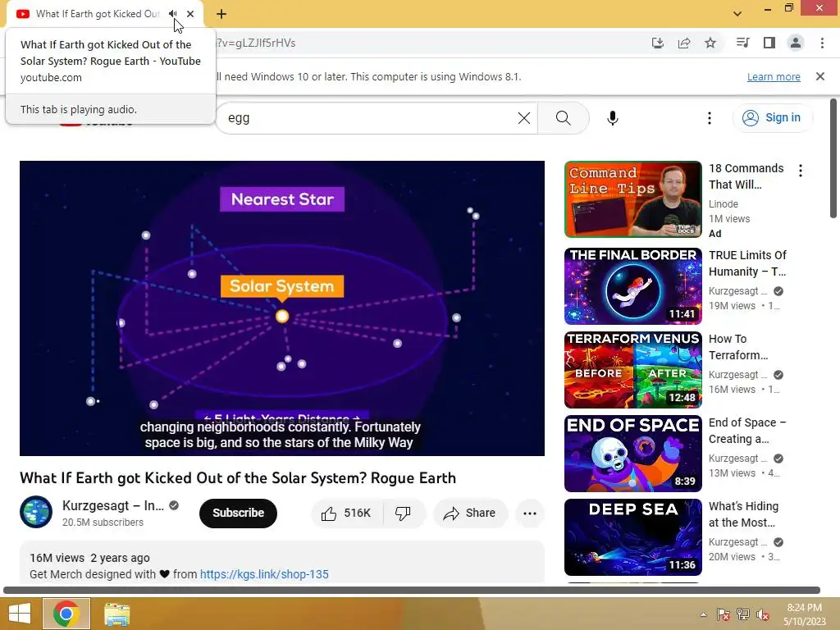
Task: Share this page via address bar icon
Action: pyautogui.click(x=684, y=43)
